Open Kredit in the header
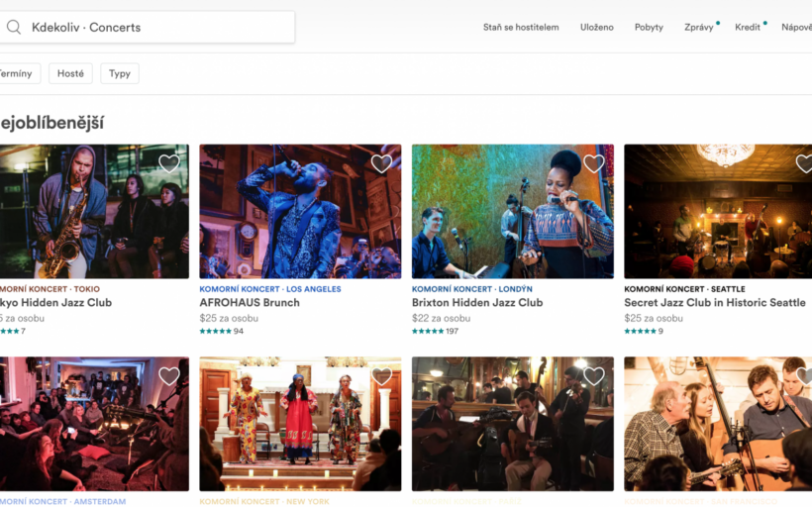This screenshot has height=507, width=812. [748, 28]
